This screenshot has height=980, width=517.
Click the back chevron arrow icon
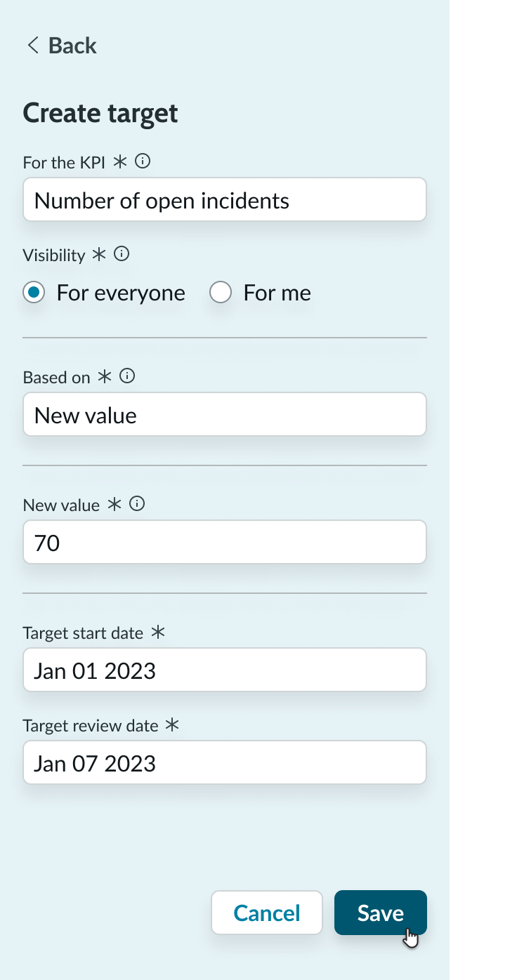coord(32,45)
